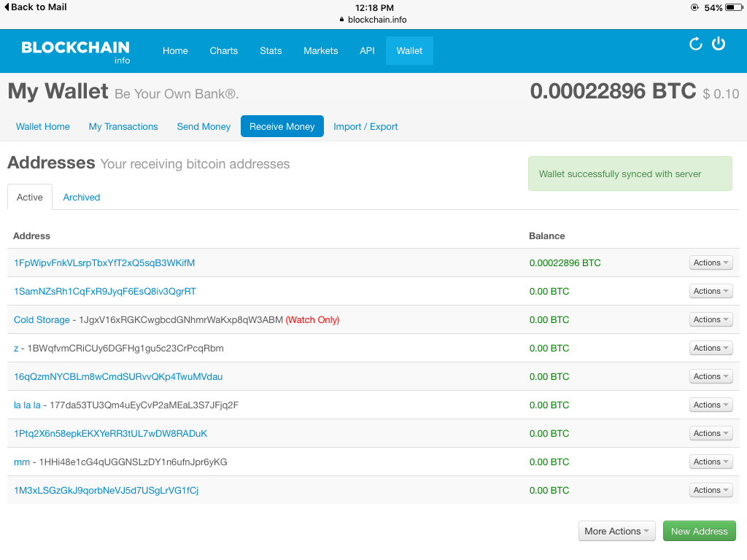This screenshot has height=560, width=747.
Task: Click the la la la label link
Action: tap(27, 405)
